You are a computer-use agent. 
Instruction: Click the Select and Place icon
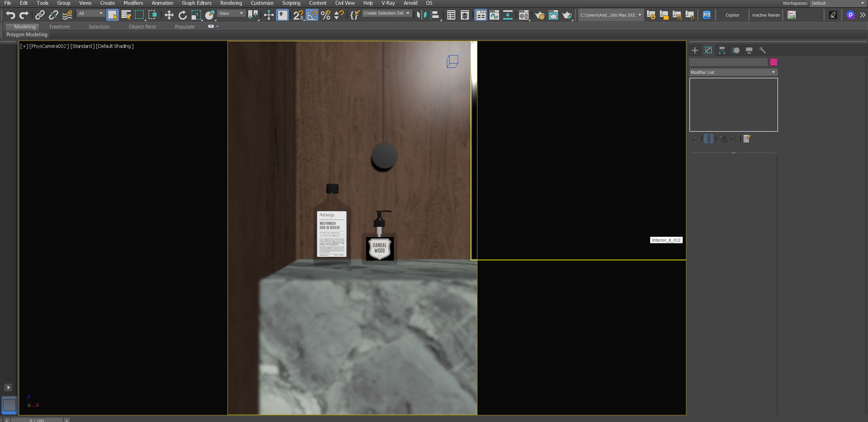pyautogui.click(x=210, y=15)
